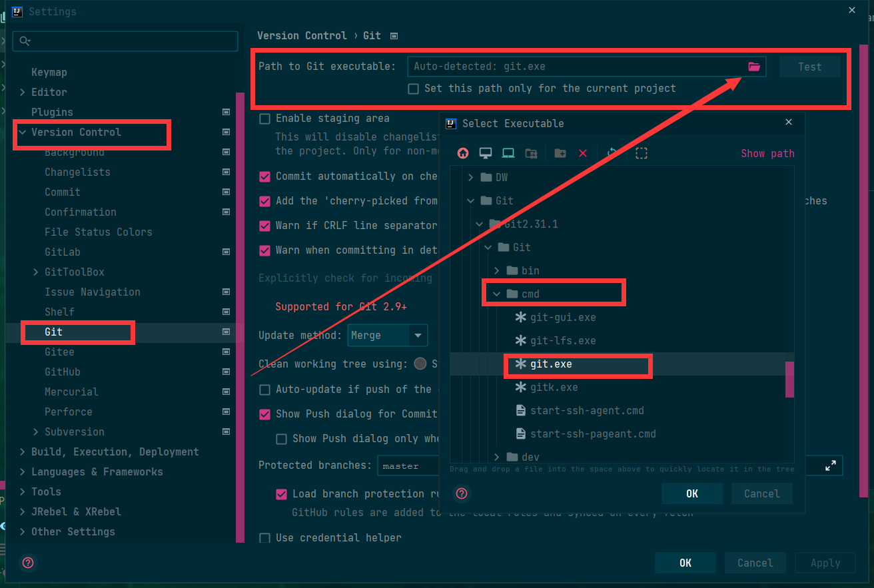Expand the dev folder
The height and width of the screenshot is (588, 874).
(497, 457)
